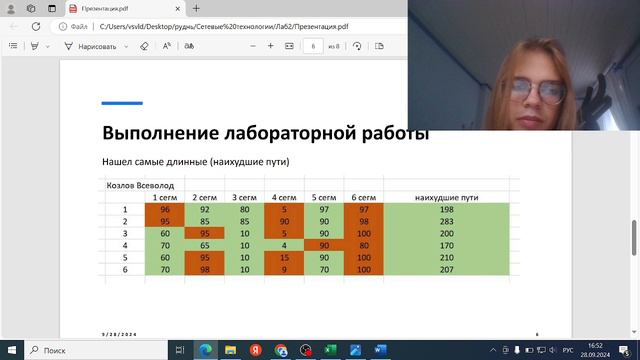Zoom in the PDF
Viewport: 640px width, 360px height.
coord(271,46)
